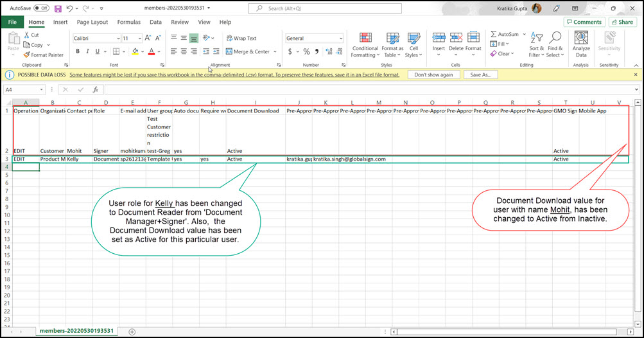
Task: Open the fill color dropdown arrow
Action: pyautogui.click(x=143, y=51)
